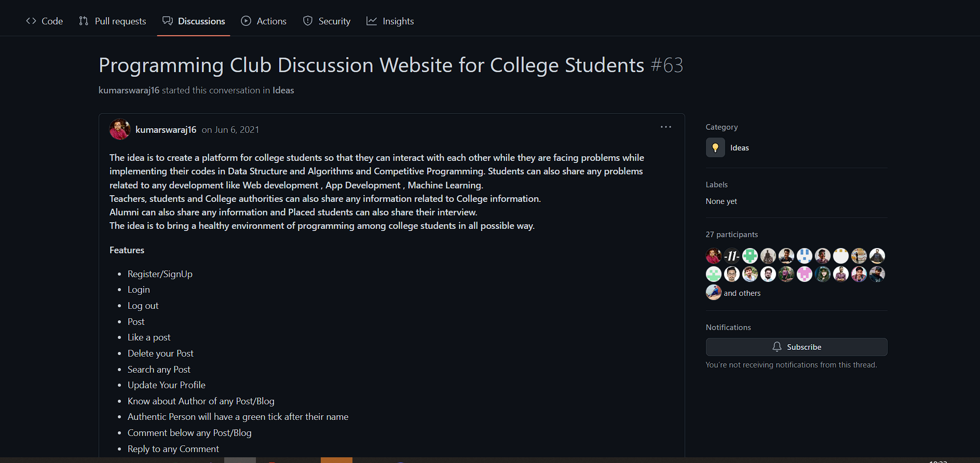This screenshot has height=463, width=980.
Task: Click the Security shield icon
Action: tap(308, 21)
